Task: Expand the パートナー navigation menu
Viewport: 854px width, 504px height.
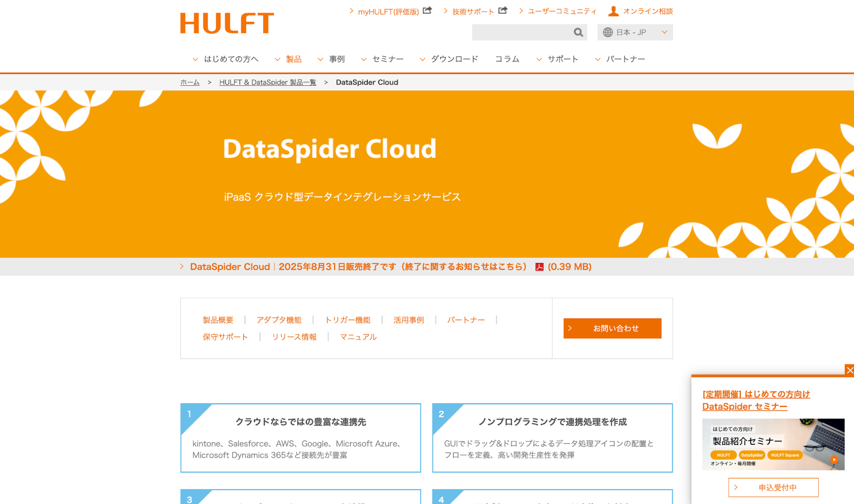Action: coord(620,59)
